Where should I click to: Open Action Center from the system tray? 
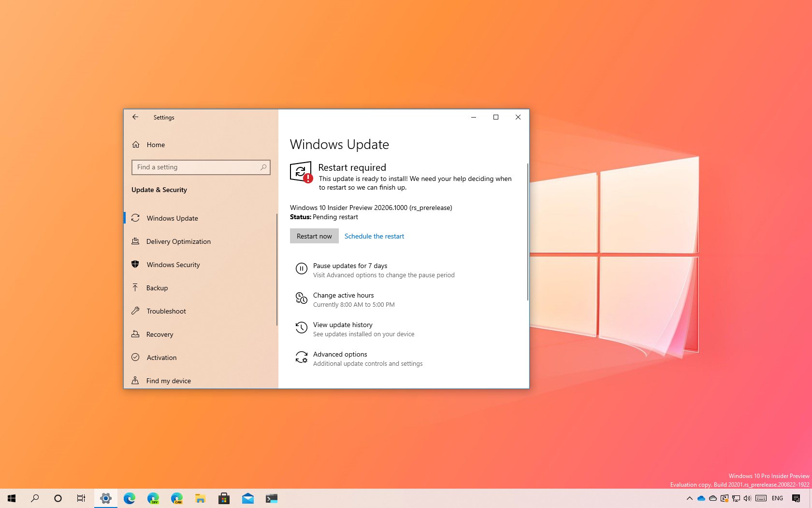tap(797, 498)
